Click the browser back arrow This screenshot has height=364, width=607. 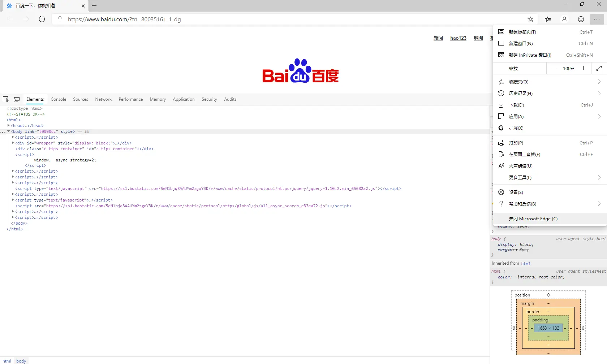click(10, 19)
